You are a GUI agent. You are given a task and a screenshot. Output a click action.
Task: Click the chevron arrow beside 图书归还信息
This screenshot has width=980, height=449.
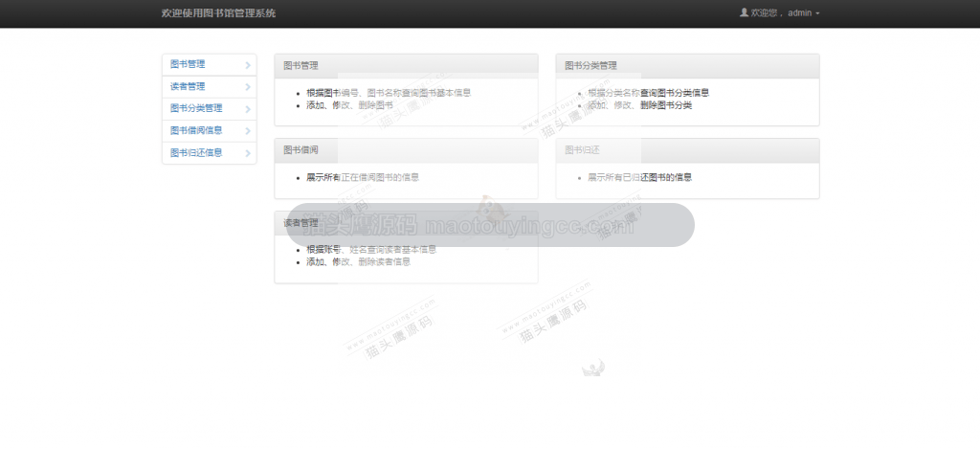pyautogui.click(x=248, y=153)
